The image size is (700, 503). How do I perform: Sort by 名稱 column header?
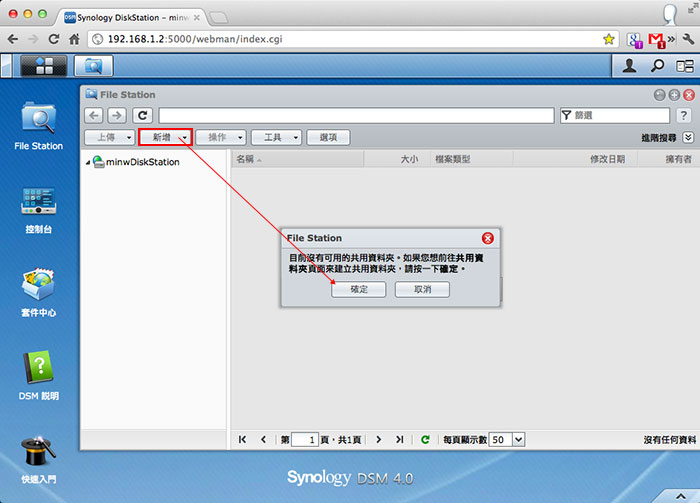[297, 159]
